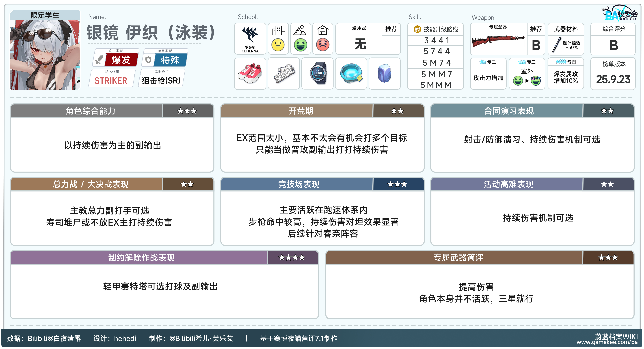This screenshot has height=349, width=644.
Task: Click the 技能升级路线 skill route header
Action: coord(436,29)
